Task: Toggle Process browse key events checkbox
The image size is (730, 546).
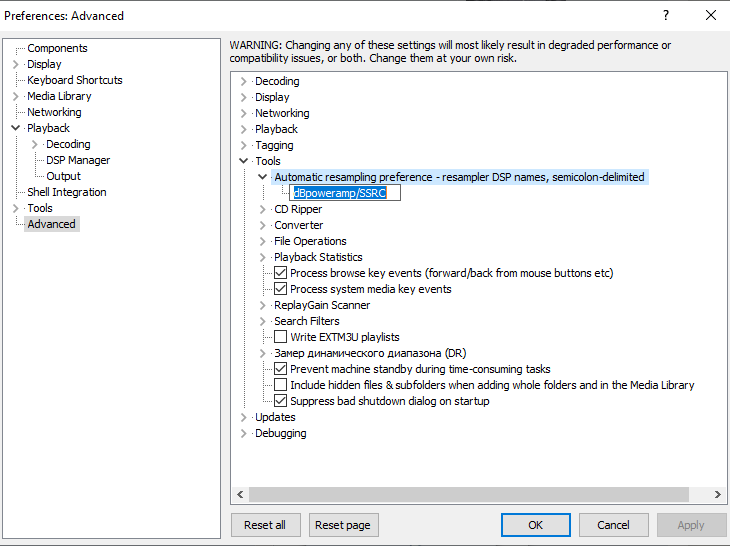Action: tap(280, 273)
